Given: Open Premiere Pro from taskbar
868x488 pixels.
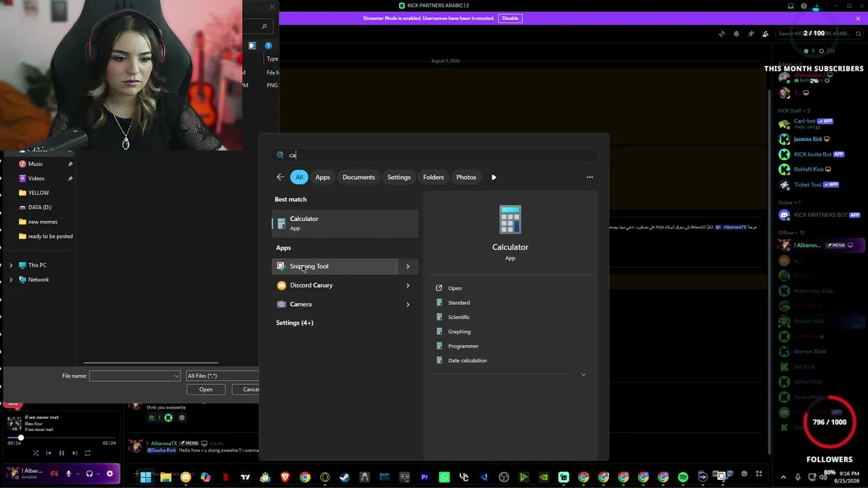Looking at the screenshot, I should [425, 477].
